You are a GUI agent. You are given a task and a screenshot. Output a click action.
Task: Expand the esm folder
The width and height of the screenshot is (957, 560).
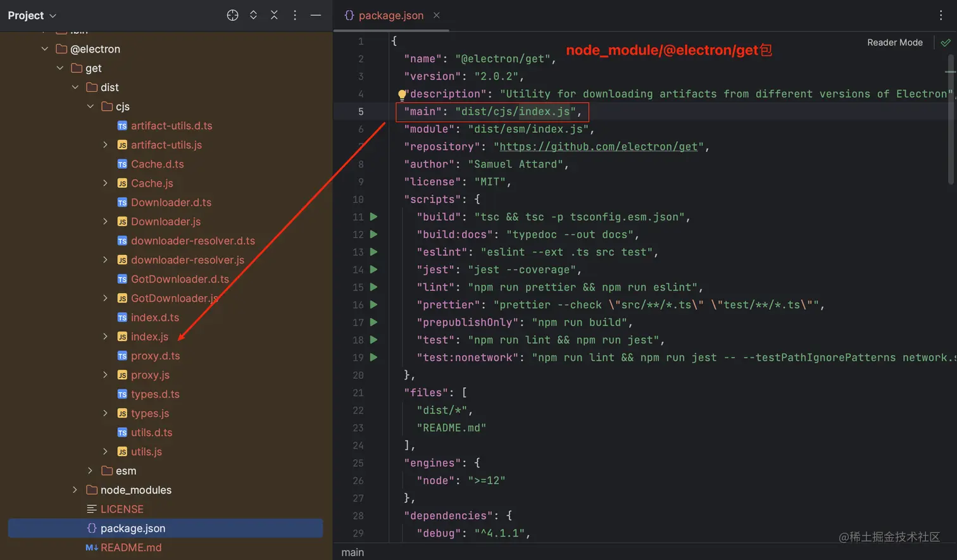(x=91, y=471)
